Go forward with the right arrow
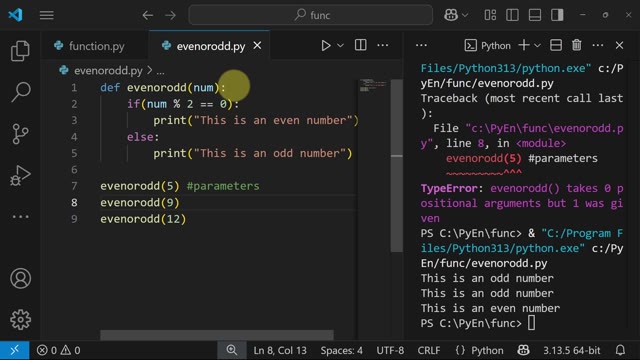The image size is (640, 360). point(170,15)
